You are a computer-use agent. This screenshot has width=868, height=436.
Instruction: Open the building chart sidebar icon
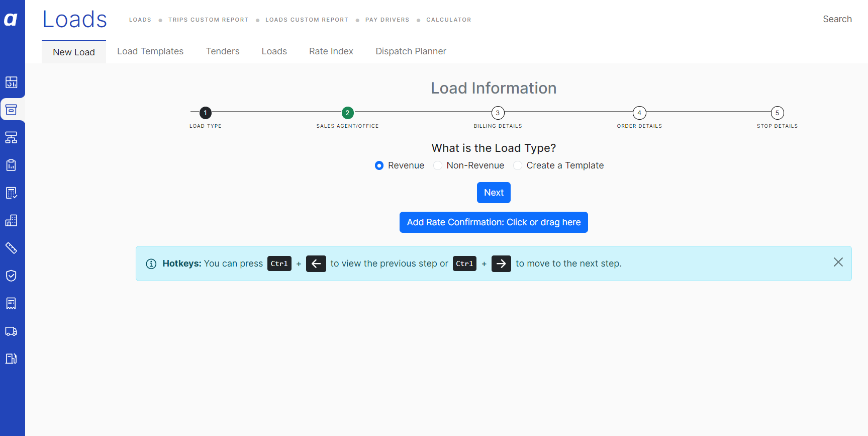coord(11,220)
